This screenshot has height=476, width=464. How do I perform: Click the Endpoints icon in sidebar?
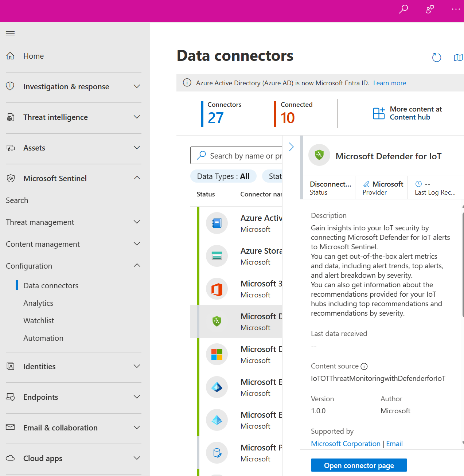pyautogui.click(x=11, y=397)
